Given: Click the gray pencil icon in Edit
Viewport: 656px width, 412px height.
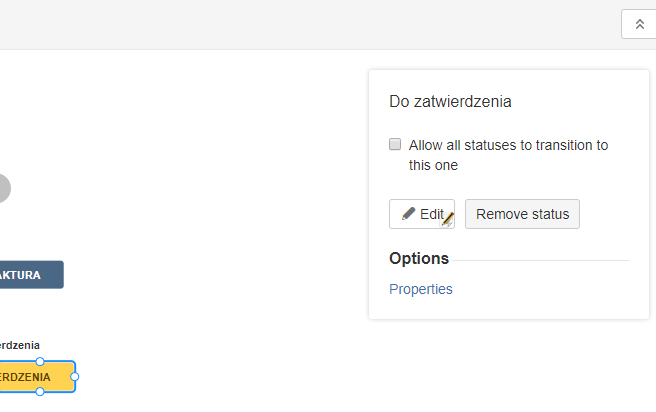Looking at the screenshot, I should coord(408,214).
